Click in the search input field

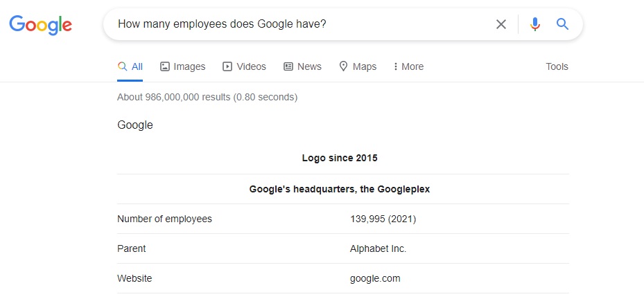[298, 24]
